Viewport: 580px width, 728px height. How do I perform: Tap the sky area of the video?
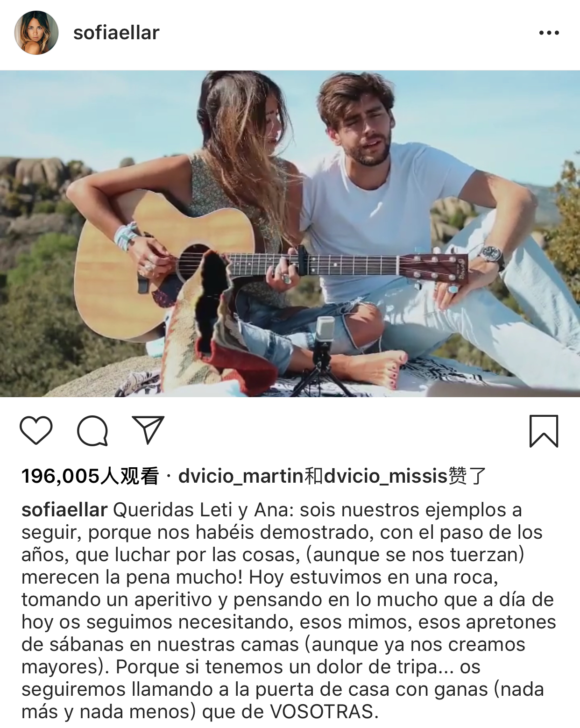point(117,117)
